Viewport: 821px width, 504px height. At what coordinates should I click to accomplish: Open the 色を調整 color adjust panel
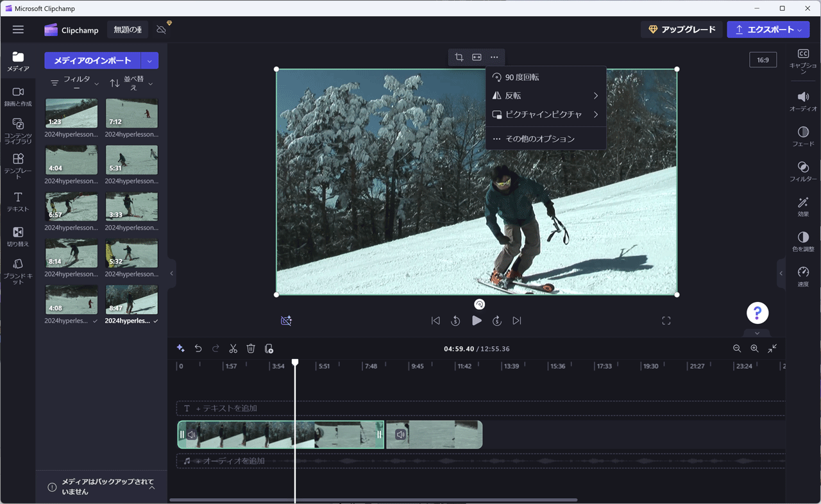[x=803, y=241]
